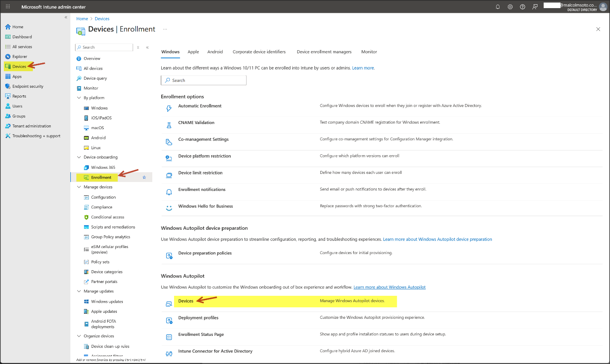The width and height of the screenshot is (610, 364).
Task: Click the help question mark icon
Action: 522,7
